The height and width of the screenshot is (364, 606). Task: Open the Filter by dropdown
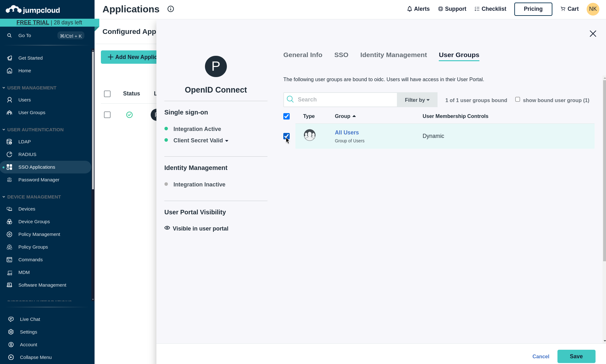click(417, 100)
